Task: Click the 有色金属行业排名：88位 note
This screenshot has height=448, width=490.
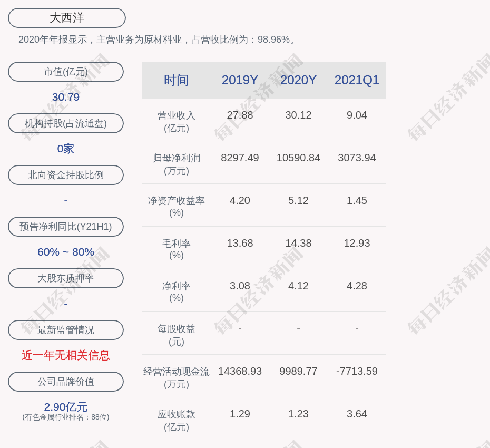Action: (x=66, y=417)
